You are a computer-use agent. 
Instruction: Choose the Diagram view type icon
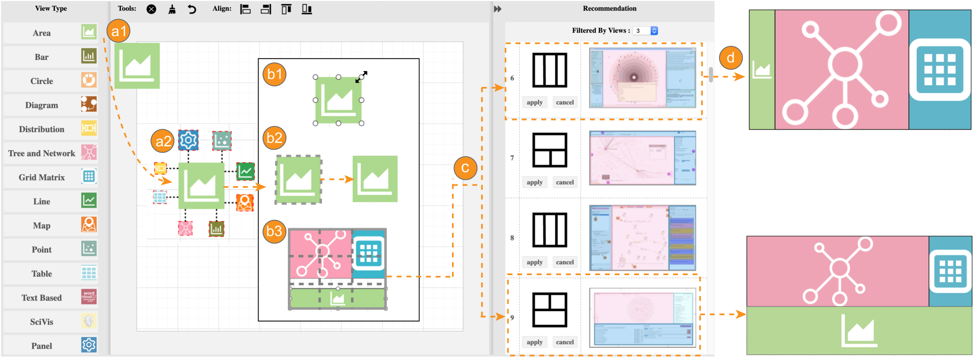[x=89, y=104]
